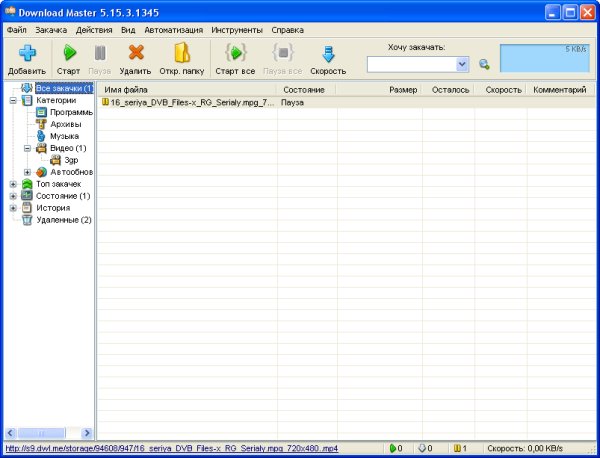Image resolution: width=600 pixels, height=458 pixels.
Task: Select the Программы category
Action: click(71, 112)
